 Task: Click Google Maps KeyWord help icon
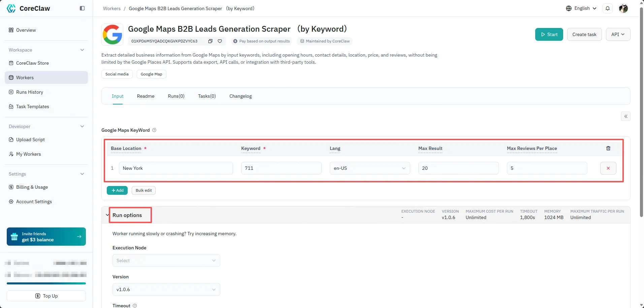[154, 130]
